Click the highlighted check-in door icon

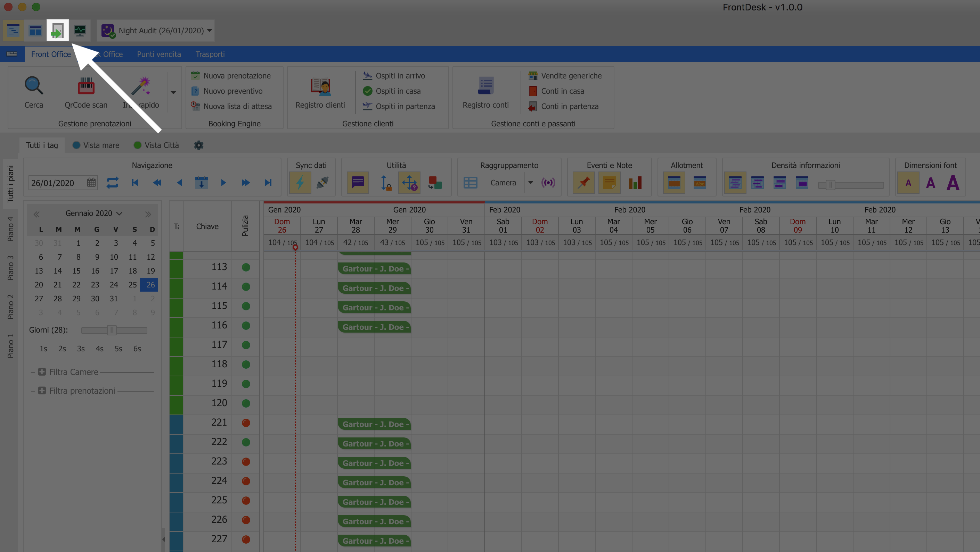coord(57,31)
